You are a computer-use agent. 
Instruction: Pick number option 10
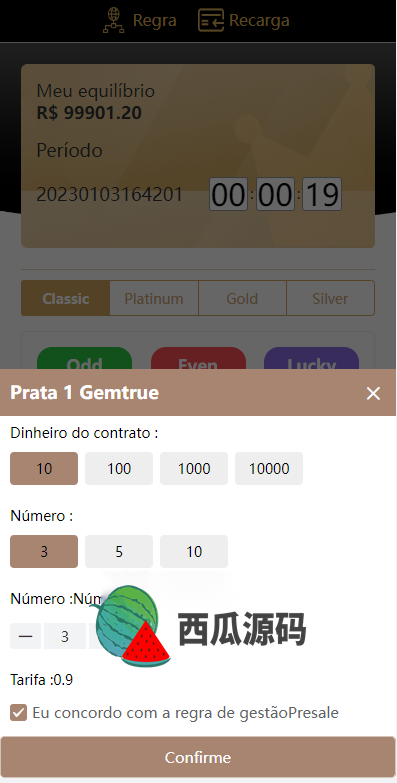(x=194, y=551)
